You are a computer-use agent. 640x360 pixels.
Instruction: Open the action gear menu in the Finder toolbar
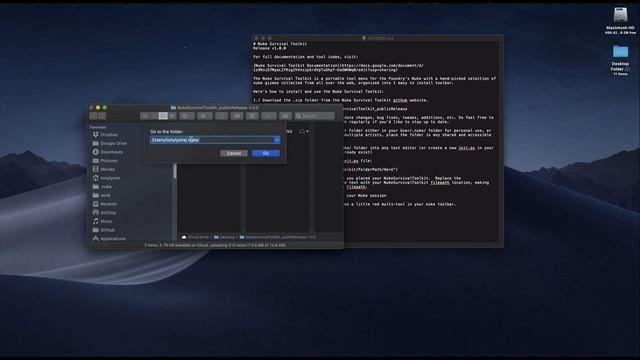click(x=204, y=116)
